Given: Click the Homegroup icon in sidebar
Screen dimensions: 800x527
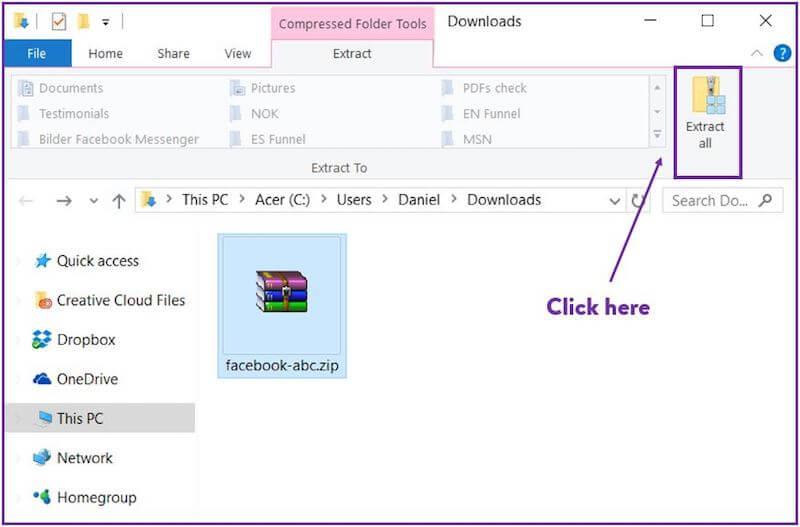Looking at the screenshot, I should click(x=42, y=497).
